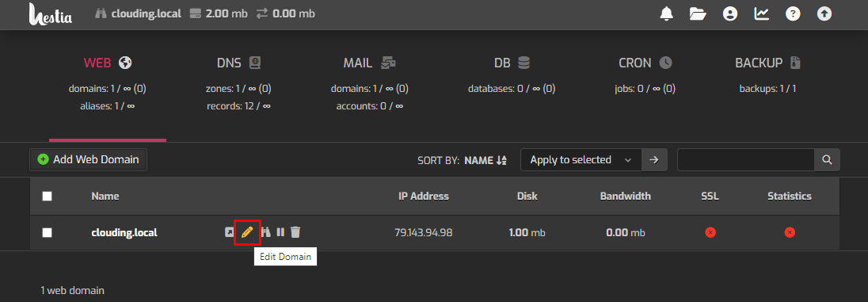This screenshot has height=302, width=868.
Task: Click the upload arrow icon in the header
Action: pos(824,14)
